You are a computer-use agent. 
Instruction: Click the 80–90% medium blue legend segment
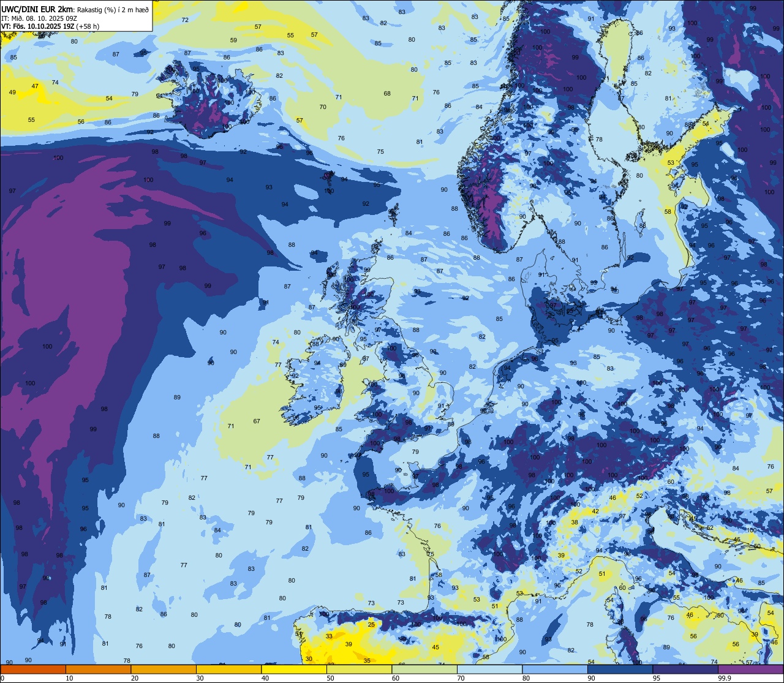[555, 670]
